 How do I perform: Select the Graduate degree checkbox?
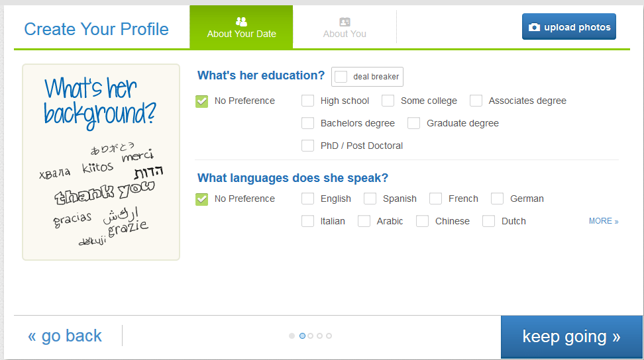click(x=414, y=123)
